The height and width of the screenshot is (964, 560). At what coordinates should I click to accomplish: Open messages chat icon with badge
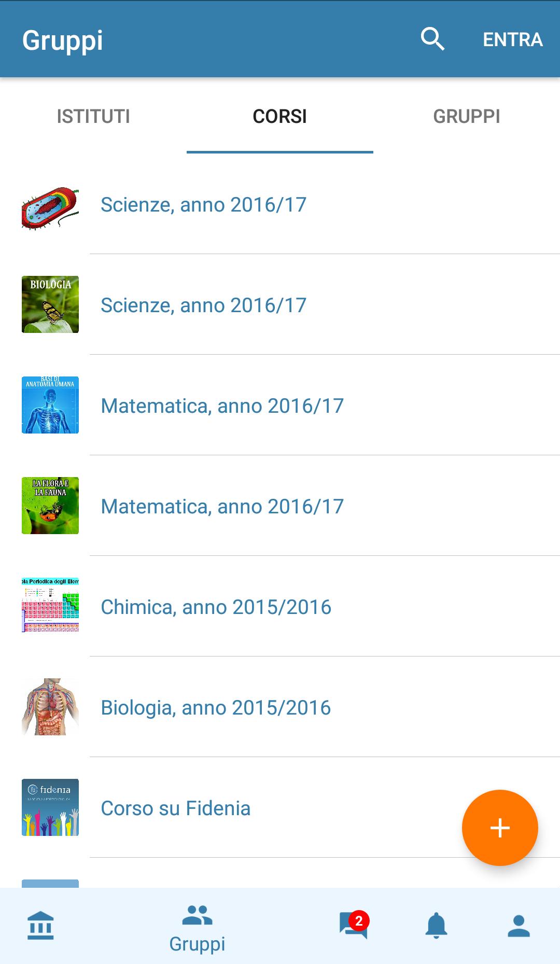point(354,925)
